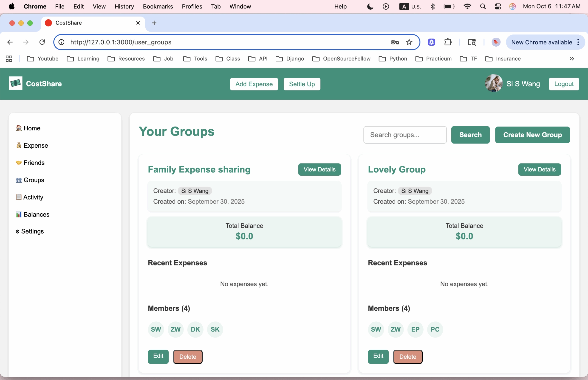The image size is (588, 380).
Task: Expand the hidden bookmarks overflow chevron
Action: (572, 59)
